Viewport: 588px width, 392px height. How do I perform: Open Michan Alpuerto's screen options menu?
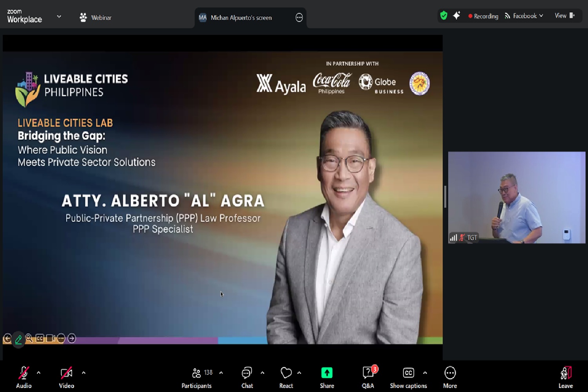point(299,18)
